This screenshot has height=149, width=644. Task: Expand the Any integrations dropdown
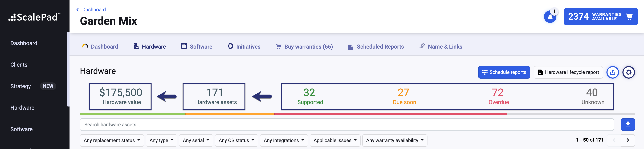(x=284, y=141)
